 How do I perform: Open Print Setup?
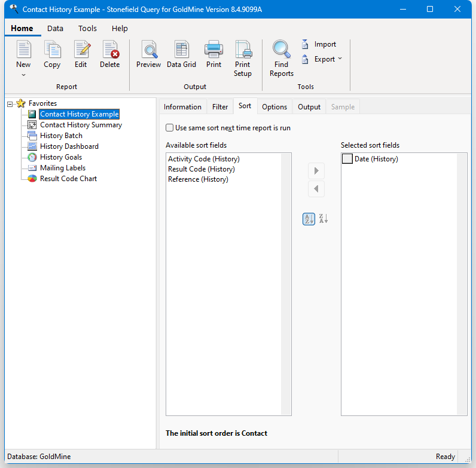(x=243, y=59)
